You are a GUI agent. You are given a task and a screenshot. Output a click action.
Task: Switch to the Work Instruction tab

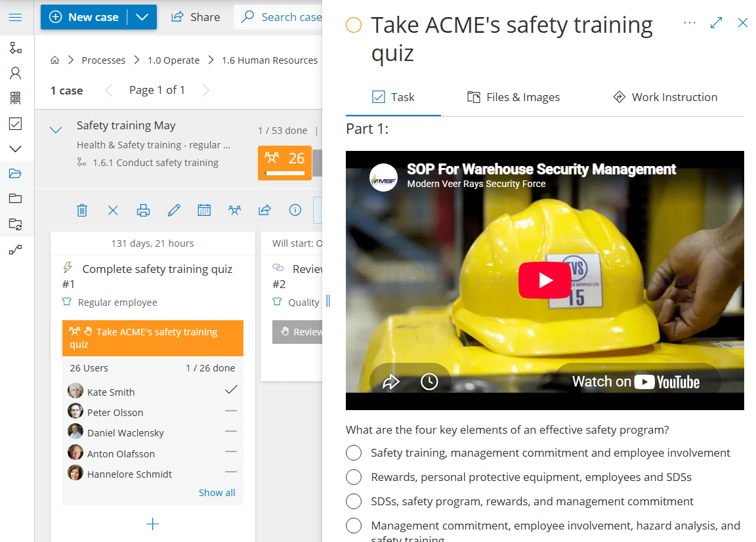tap(665, 97)
